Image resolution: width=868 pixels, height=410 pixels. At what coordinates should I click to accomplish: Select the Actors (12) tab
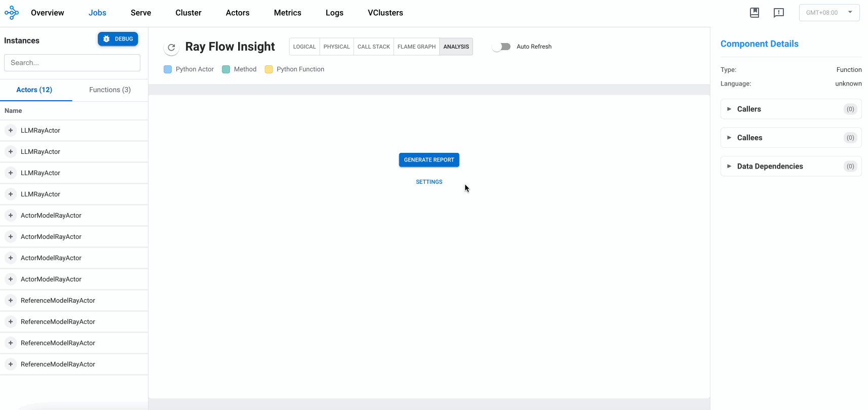point(34,90)
